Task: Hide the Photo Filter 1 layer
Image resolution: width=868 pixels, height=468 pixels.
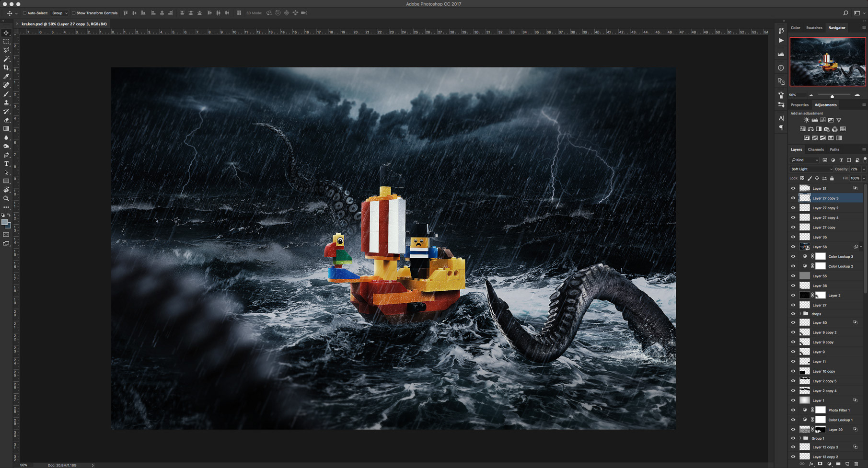Action: (793, 410)
